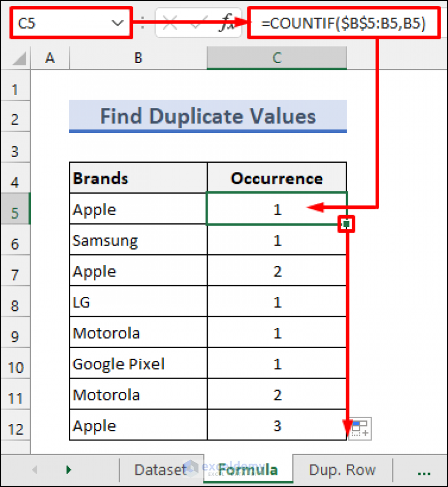The image size is (448, 487).
Task: Select row 1 header
Action: click(x=15, y=85)
